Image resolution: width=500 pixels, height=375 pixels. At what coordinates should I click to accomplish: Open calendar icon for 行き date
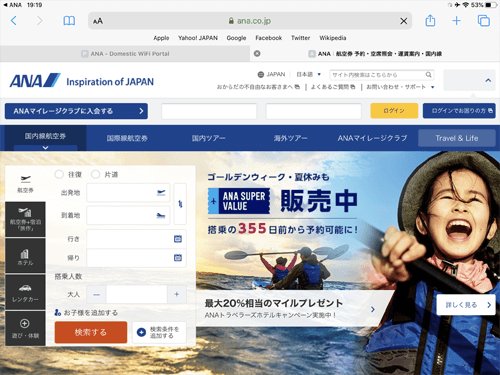coord(178,239)
